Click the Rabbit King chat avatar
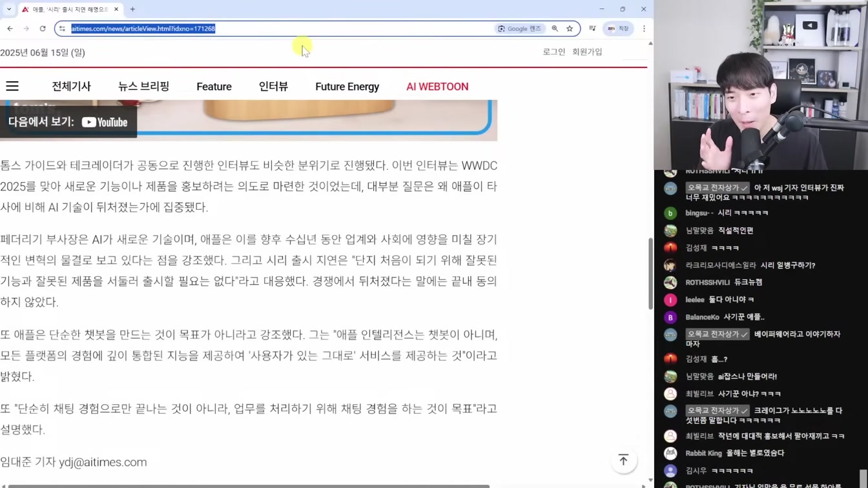Screen dimensions: 868x488 670,453
